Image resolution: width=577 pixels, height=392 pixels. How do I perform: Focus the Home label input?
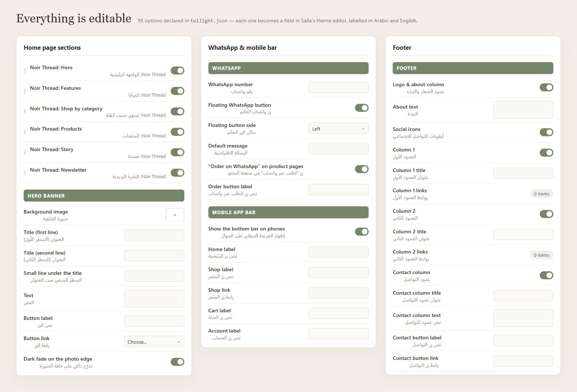338,252
